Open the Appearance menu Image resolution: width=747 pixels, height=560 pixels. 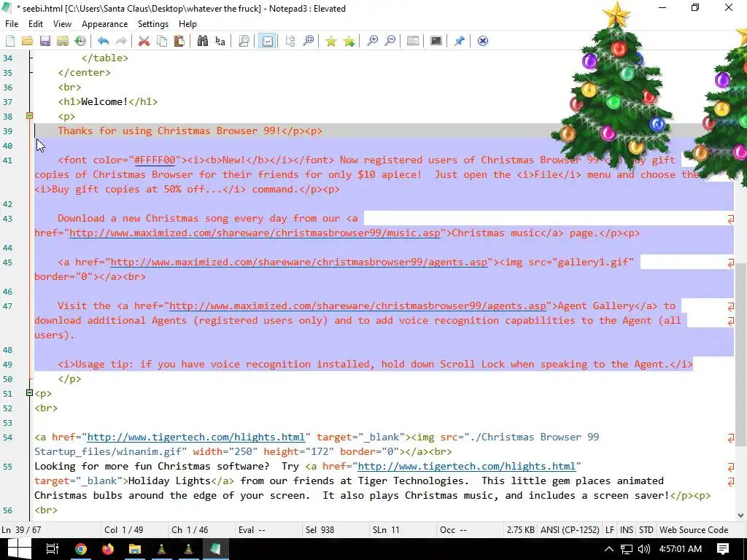click(x=104, y=24)
